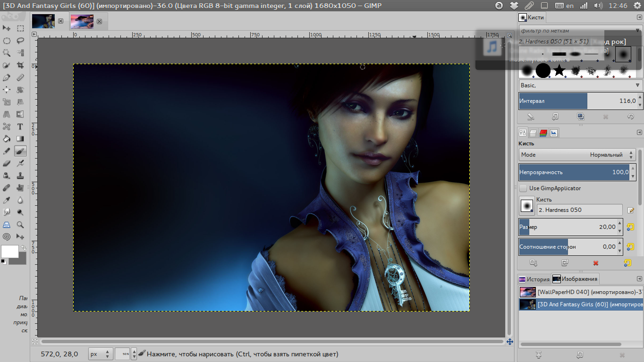644x362 pixels.
Task: Open Изображения panel configuration menu arrow
Action: tap(639, 279)
